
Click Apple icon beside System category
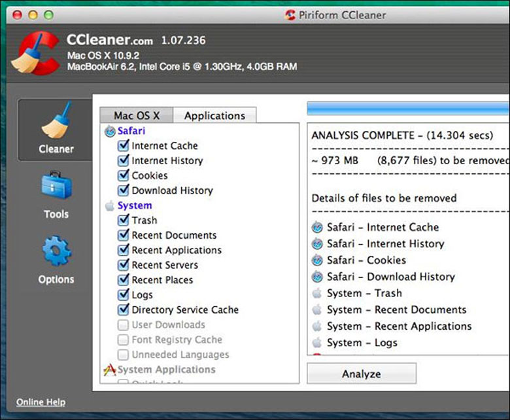(109, 206)
